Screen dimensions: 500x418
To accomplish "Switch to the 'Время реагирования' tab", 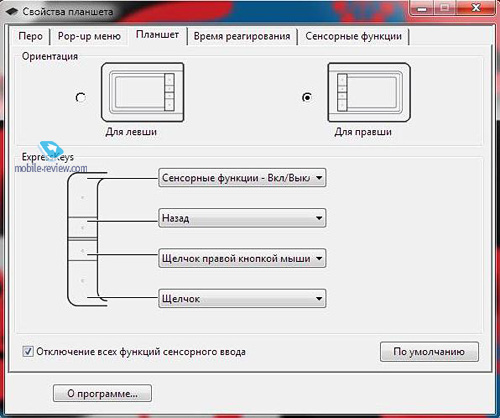I will [x=242, y=36].
